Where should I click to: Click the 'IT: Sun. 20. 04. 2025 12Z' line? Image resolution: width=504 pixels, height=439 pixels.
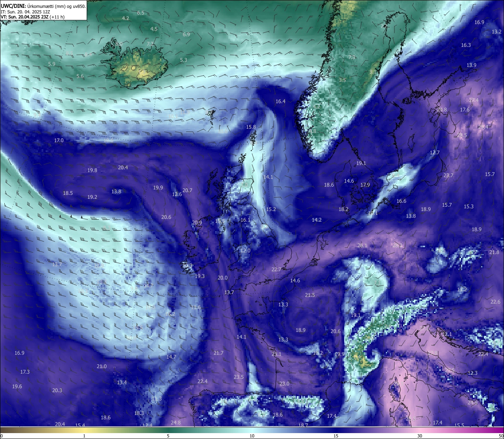coord(25,12)
